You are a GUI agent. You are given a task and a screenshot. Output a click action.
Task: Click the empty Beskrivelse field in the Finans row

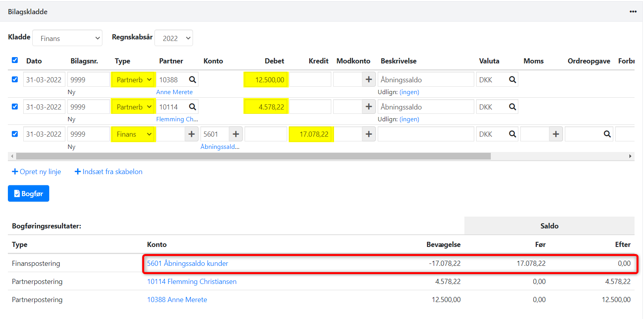(x=426, y=134)
